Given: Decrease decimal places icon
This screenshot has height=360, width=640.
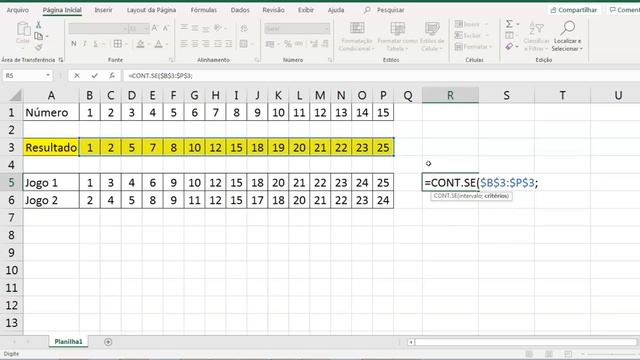Looking at the screenshot, I should [x=325, y=44].
